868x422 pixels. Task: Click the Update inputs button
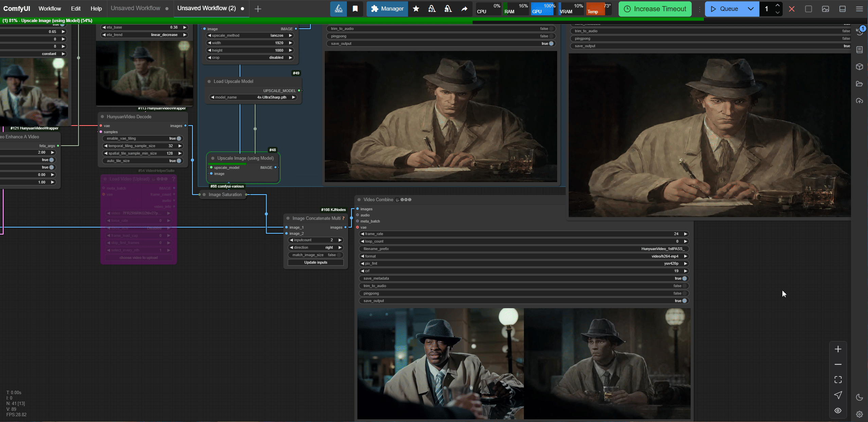point(316,262)
